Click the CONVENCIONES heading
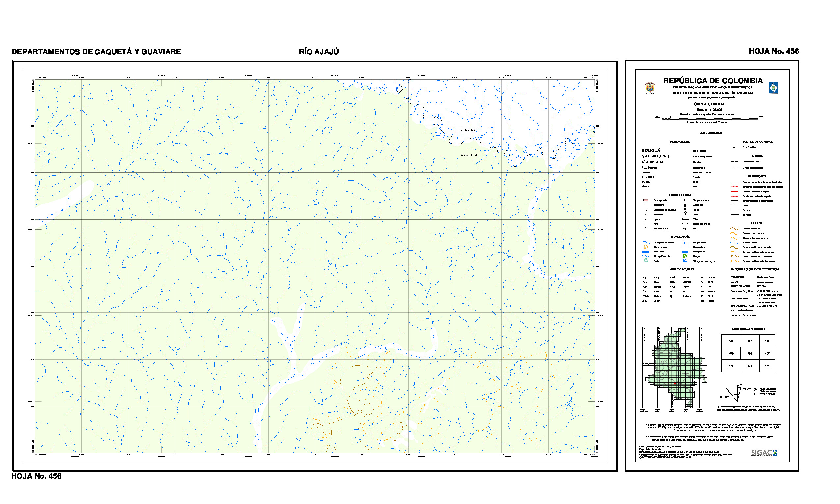The image size is (840, 504). (x=710, y=133)
